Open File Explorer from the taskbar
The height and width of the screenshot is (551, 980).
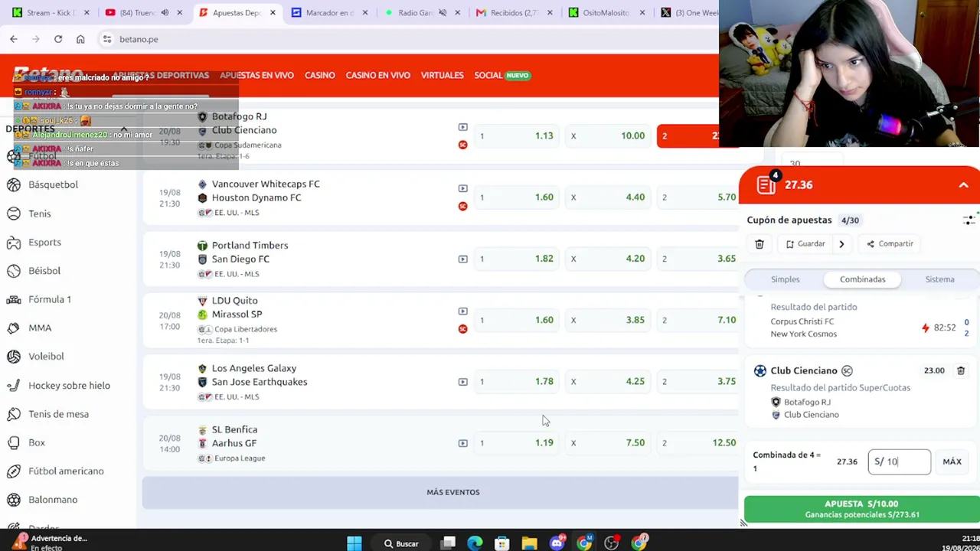coord(529,543)
